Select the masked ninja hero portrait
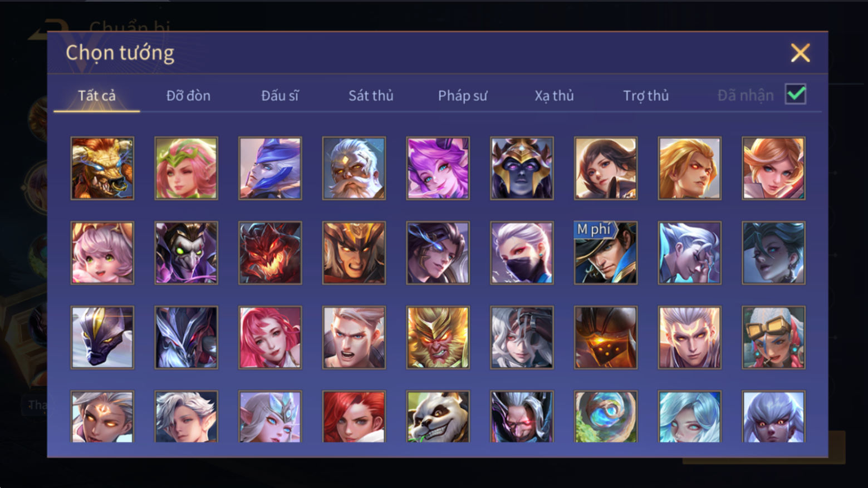Screen dimensions: 868x488 522,253
